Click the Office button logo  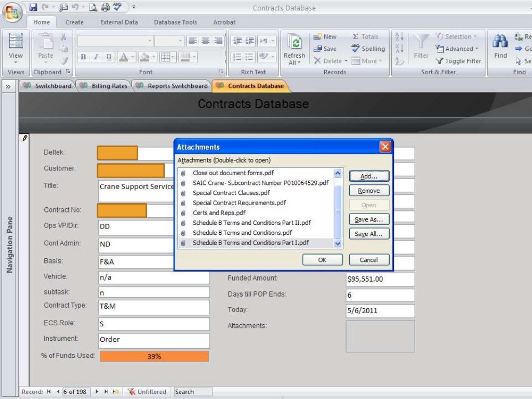coord(12,12)
